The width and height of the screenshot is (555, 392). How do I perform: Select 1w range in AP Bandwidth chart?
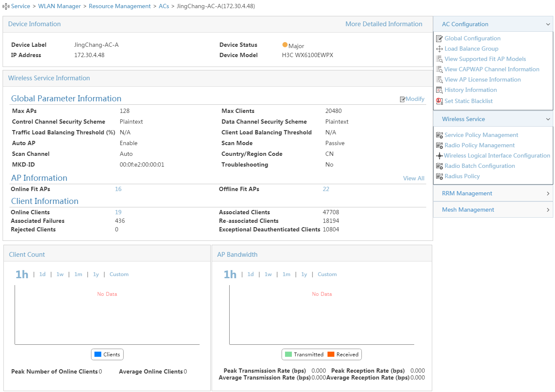pos(268,274)
